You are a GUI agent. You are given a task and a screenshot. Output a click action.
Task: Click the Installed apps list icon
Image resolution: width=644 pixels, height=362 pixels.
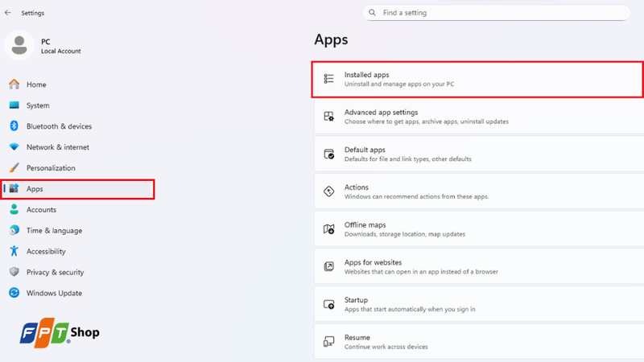(329, 79)
